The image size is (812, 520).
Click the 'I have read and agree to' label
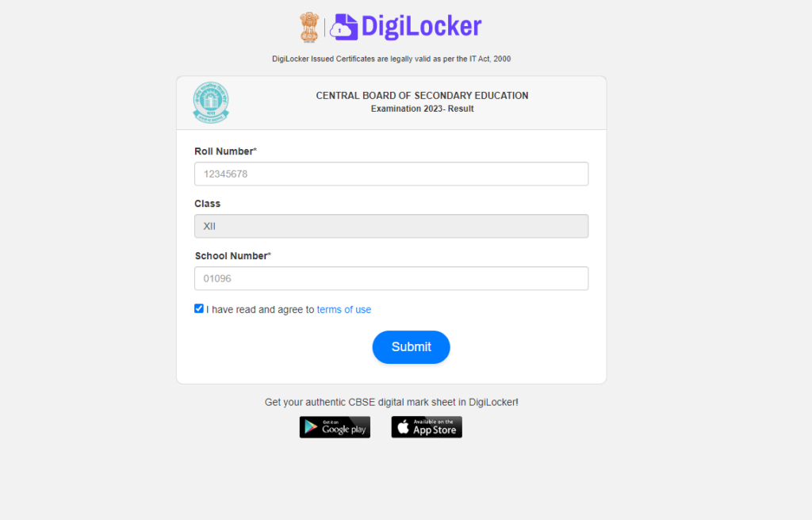tap(260, 309)
